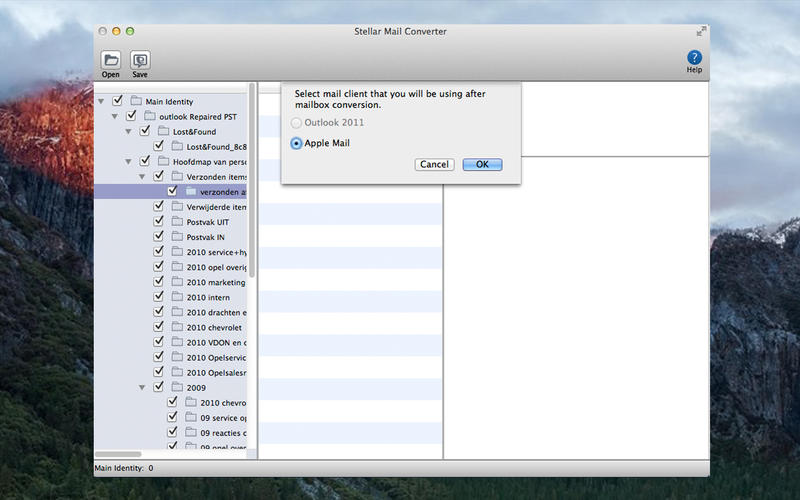
Task: Select the 2010 opel overig folder row
Action: coord(171,267)
